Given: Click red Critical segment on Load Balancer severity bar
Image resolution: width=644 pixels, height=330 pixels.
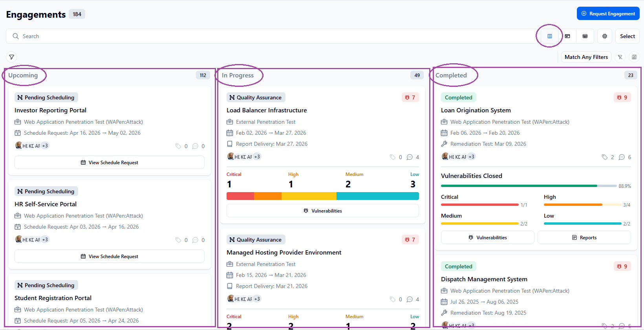Looking at the screenshot, I should (x=240, y=196).
